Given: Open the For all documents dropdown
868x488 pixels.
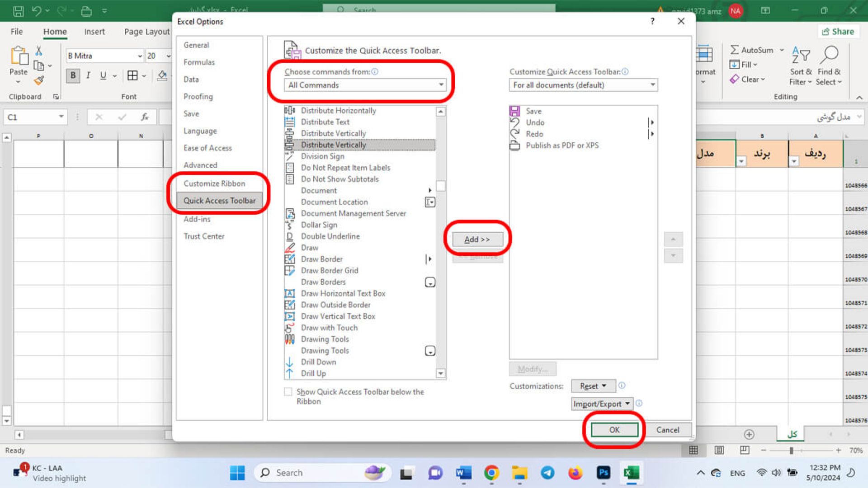Looking at the screenshot, I should click(x=583, y=85).
